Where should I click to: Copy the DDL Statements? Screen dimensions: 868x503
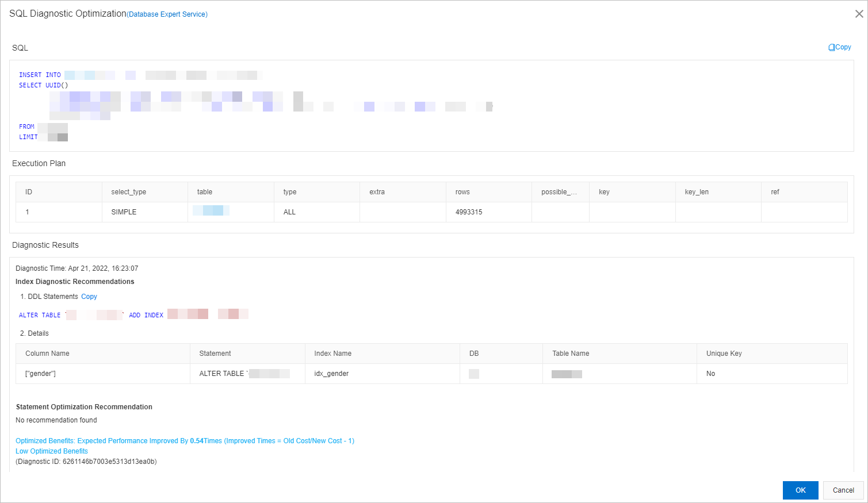pyautogui.click(x=89, y=297)
